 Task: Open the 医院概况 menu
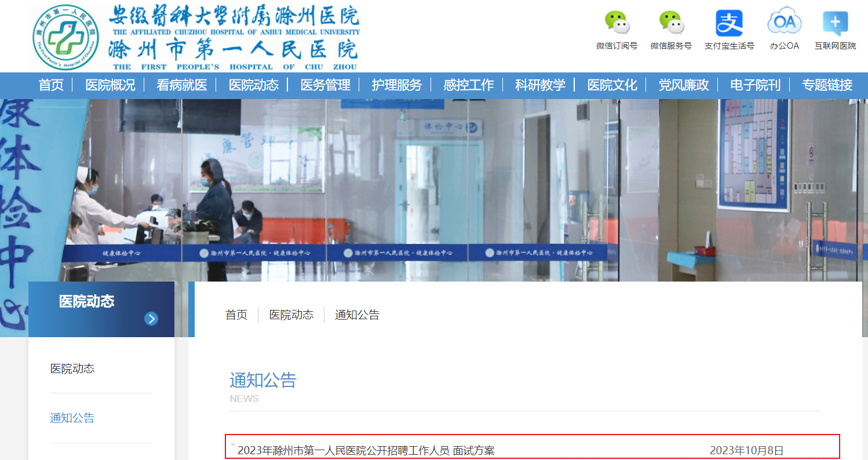[x=110, y=85]
